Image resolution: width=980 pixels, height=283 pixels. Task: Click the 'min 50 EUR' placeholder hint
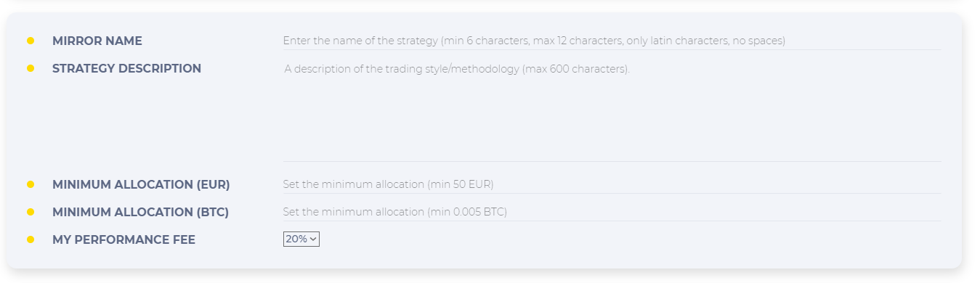[460, 184]
